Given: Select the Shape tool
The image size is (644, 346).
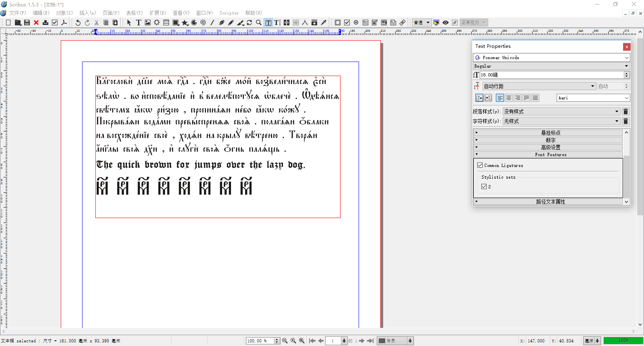Looking at the screenshot, I should (175, 23).
